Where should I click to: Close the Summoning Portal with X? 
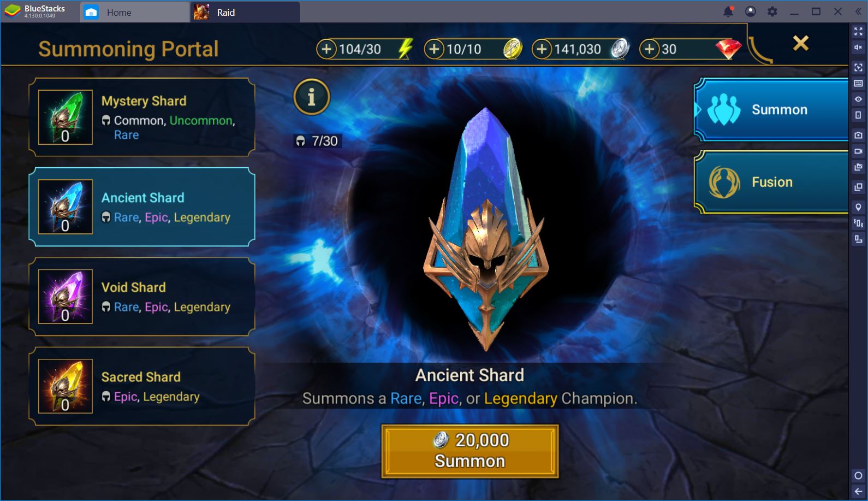(800, 43)
